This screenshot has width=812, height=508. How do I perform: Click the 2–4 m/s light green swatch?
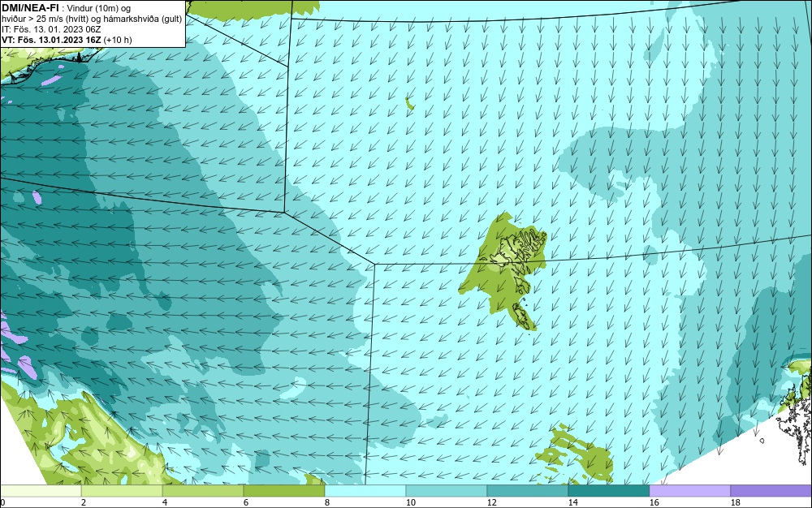click(122, 490)
